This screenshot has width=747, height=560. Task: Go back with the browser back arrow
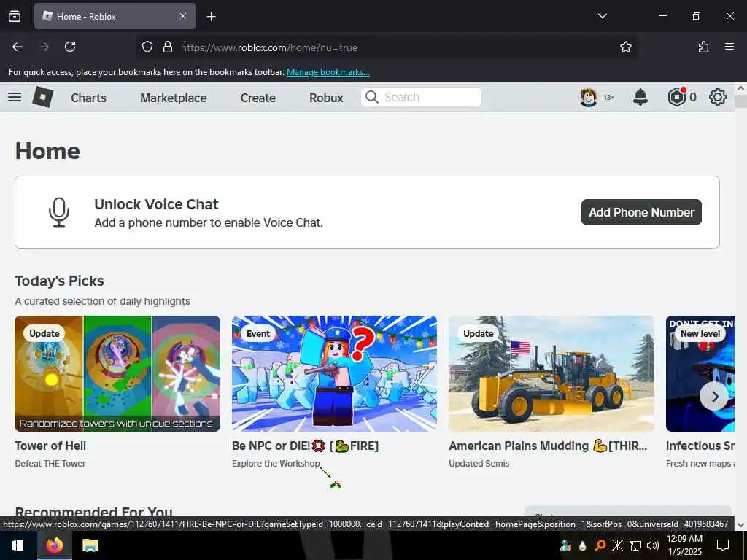coord(18,47)
